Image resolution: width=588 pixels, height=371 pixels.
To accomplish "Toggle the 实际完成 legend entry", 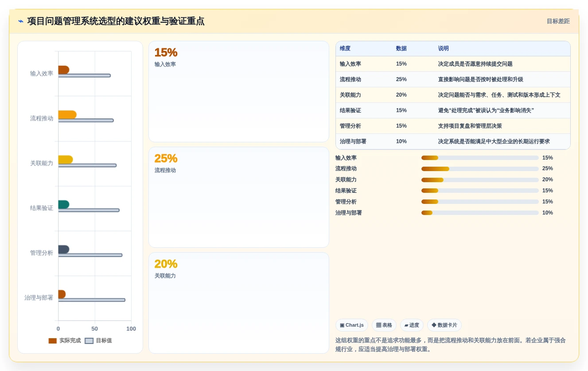I will pyautogui.click(x=65, y=340).
